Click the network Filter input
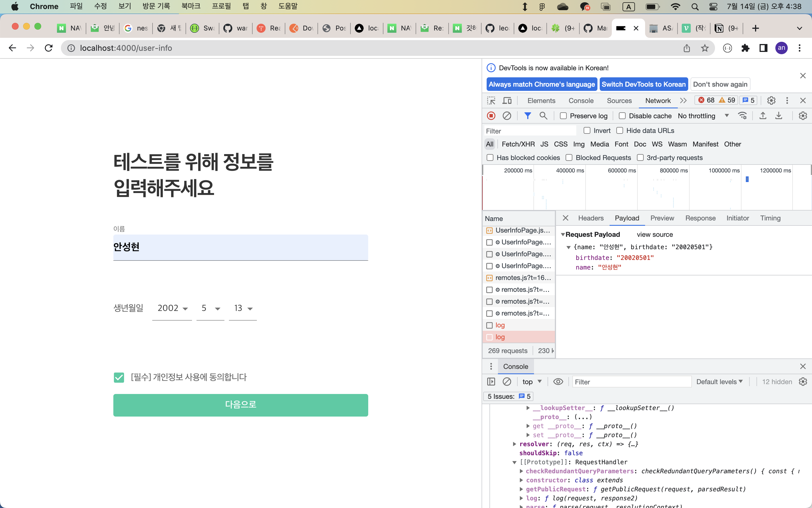812x508 pixels. pos(530,131)
